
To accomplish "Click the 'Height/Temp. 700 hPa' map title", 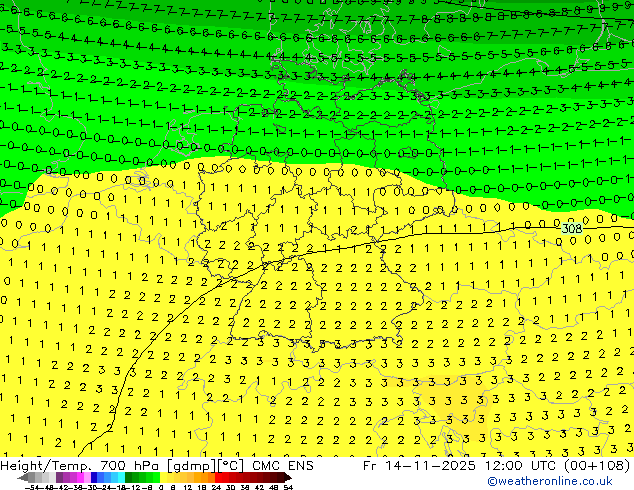I will tap(80, 466).
